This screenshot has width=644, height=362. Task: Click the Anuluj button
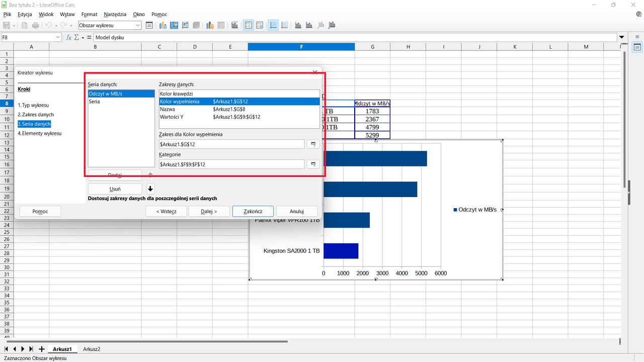click(297, 211)
